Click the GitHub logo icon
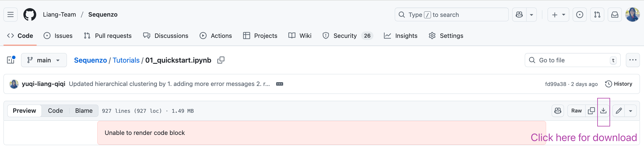The height and width of the screenshot is (162, 644). point(30,15)
